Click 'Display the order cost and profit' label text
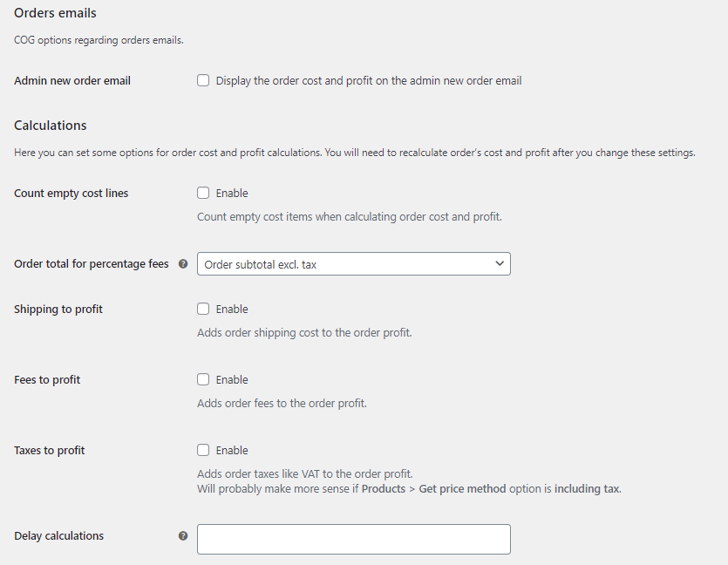 pos(369,81)
